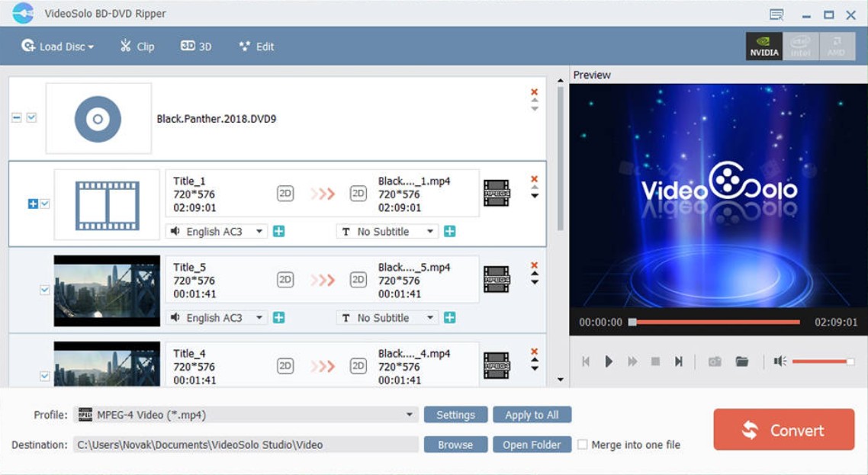
Task: Open the snapshot folder icon
Action: (742, 361)
